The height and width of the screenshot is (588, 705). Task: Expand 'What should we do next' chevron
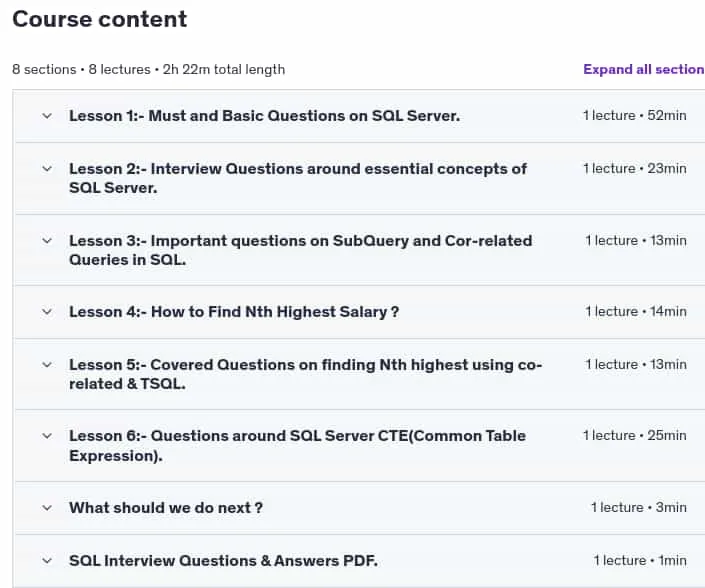pos(47,508)
